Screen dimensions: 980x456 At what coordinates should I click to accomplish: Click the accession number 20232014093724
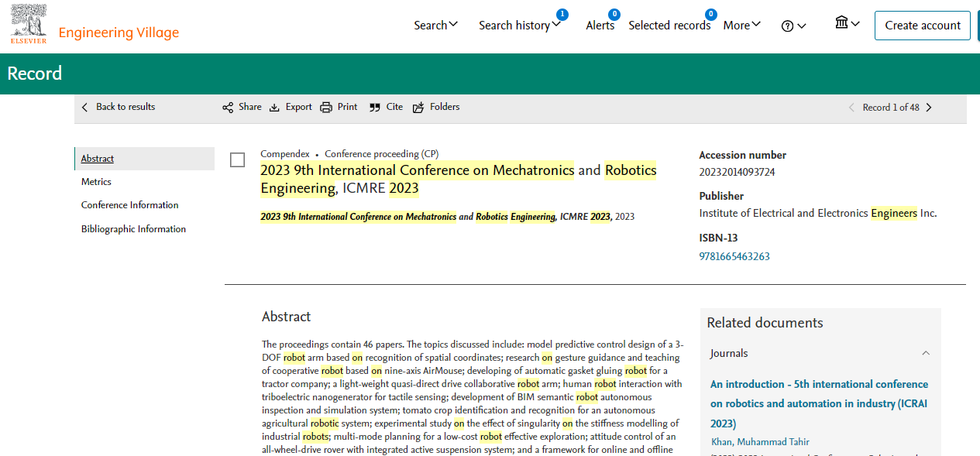pos(737,172)
